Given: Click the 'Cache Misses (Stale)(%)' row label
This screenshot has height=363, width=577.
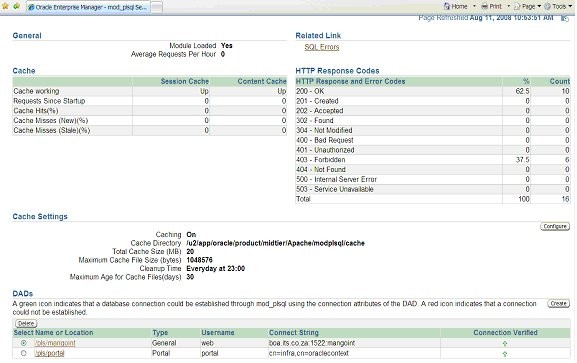Looking at the screenshot, I should pyautogui.click(x=52, y=130).
